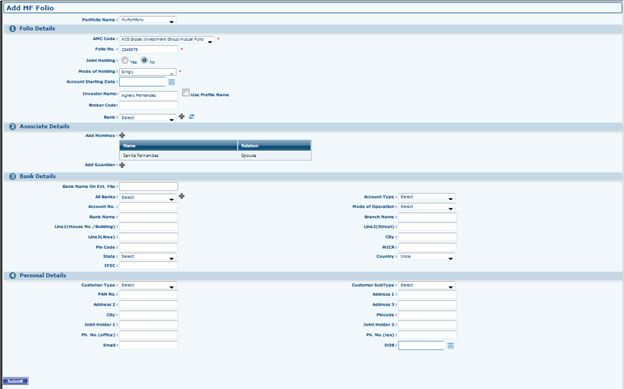The width and height of the screenshot is (624, 389).
Task: Open the Mode of Operation dropdown
Action: 427,207
